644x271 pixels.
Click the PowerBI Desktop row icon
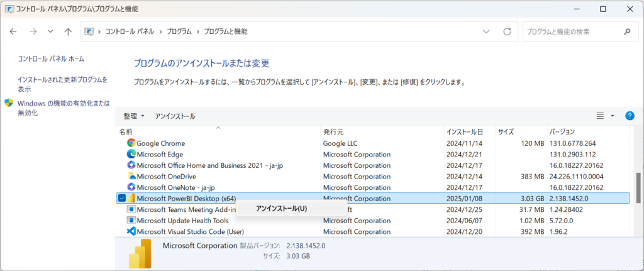click(131, 199)
